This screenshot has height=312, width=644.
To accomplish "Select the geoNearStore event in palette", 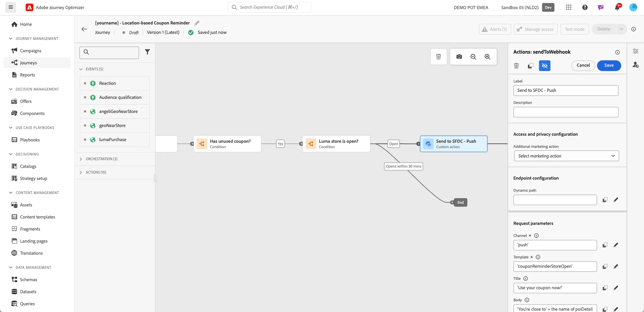I will [115, 126].
